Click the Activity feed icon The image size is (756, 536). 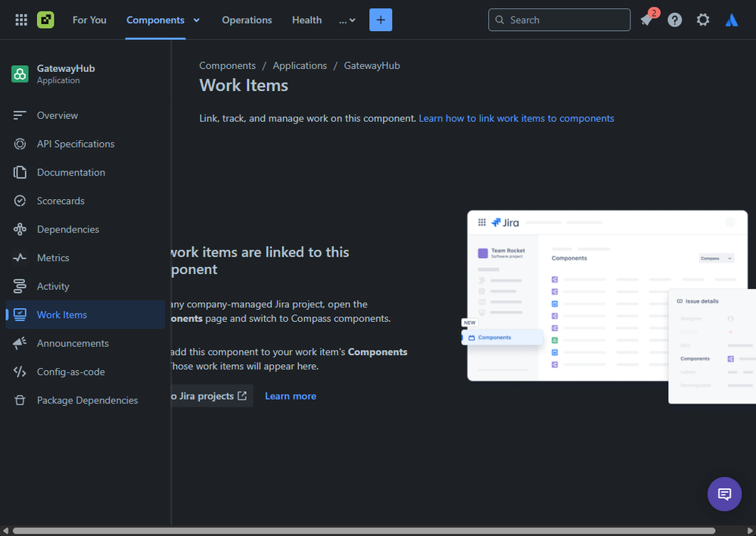(20, 286)
